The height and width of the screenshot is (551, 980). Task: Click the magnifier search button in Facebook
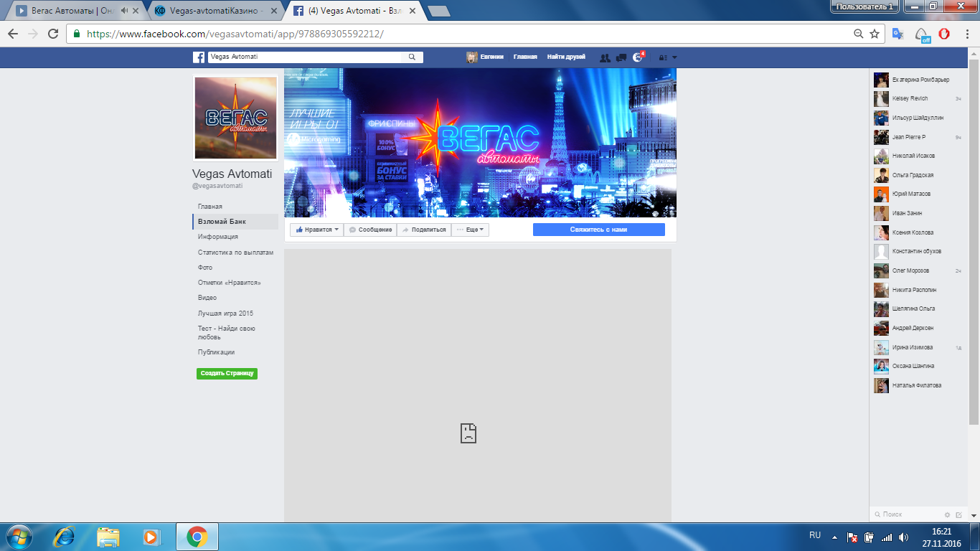[412, 57]
